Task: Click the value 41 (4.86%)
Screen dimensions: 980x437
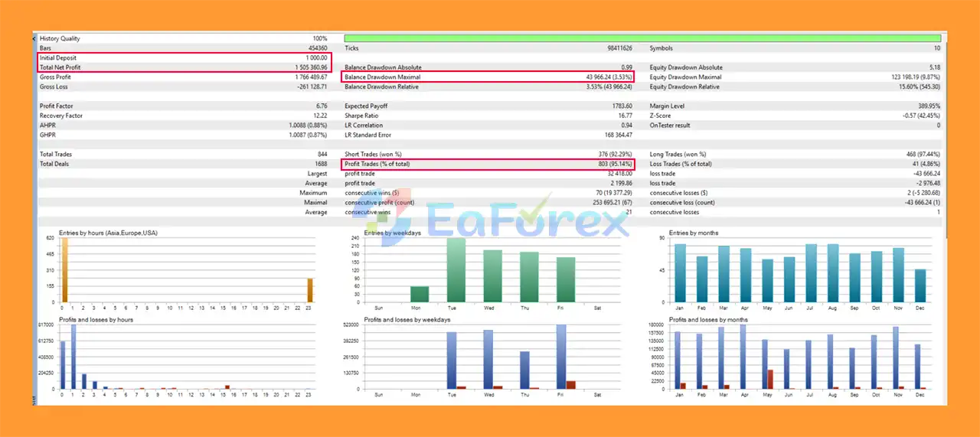Action: coord(926,164)
